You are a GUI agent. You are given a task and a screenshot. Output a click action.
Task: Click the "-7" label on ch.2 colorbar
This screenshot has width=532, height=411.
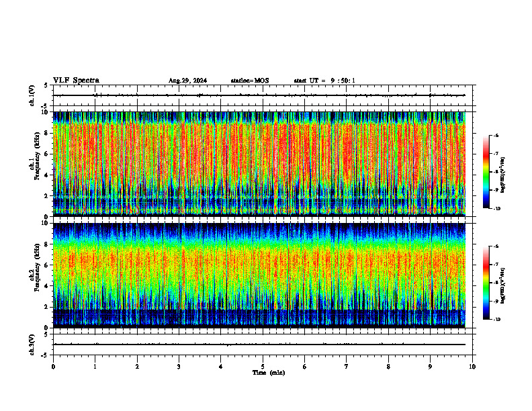click(496, 265)
